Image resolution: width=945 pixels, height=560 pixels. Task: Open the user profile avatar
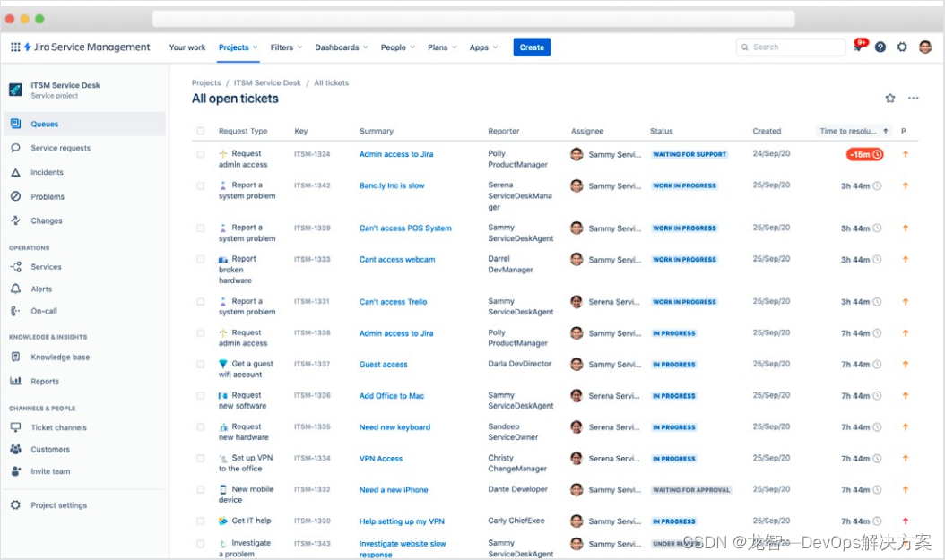(x=925, y=47)
